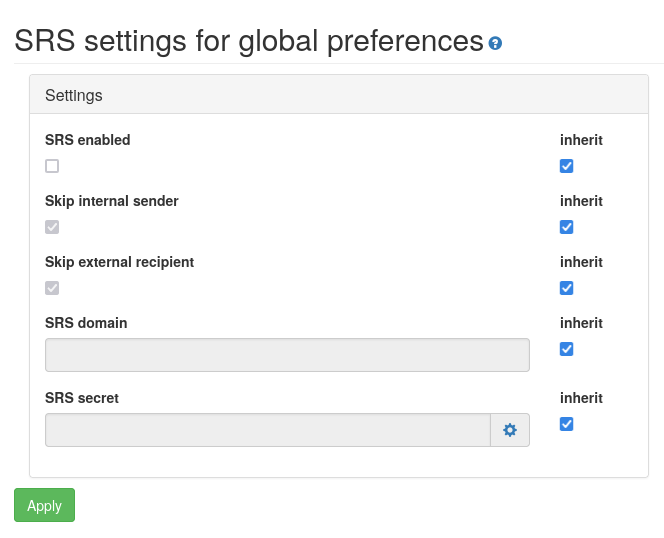Click the Skip external recipient label

click(x=119, y=262)
